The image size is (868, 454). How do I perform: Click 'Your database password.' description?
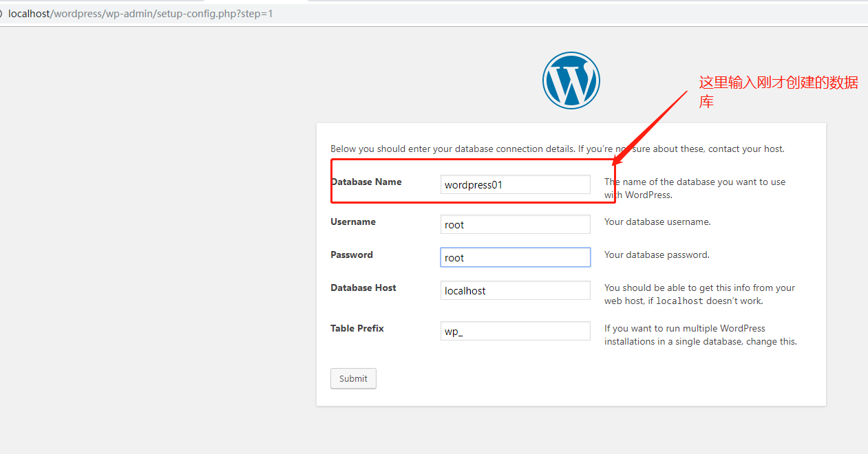pyautogui.click(x=657, y=255)
